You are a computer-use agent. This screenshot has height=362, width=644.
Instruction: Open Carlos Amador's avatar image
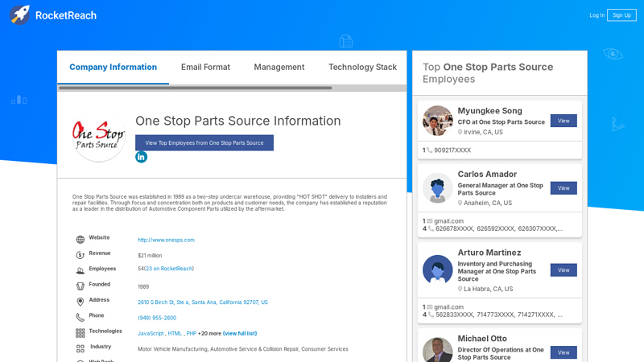click(x=437, y=188)
